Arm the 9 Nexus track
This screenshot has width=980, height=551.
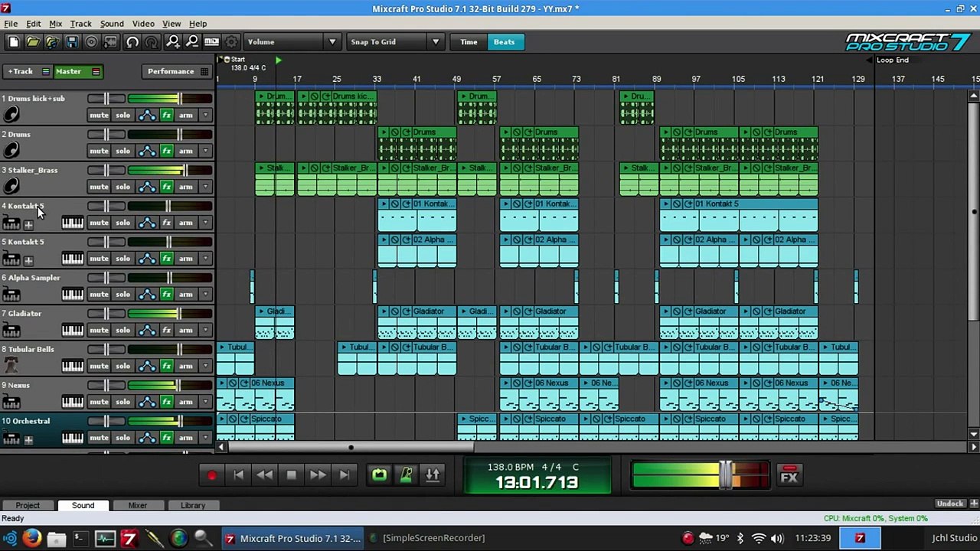(185, 402)
